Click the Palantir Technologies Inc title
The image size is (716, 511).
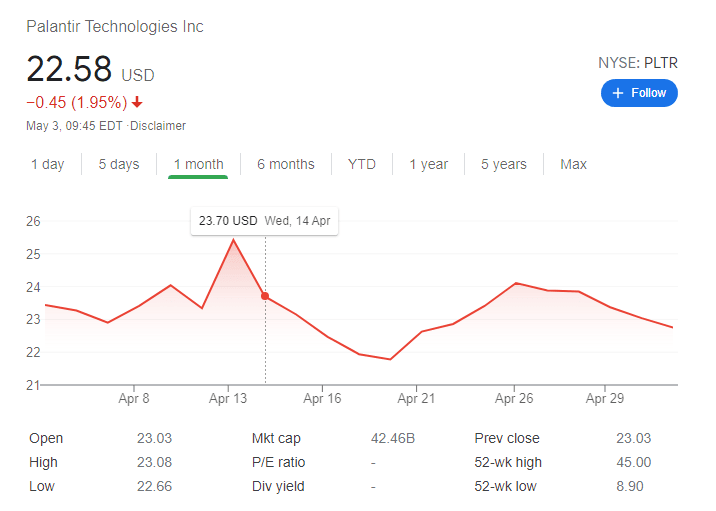pyautogui.click(x=115, y=27)
